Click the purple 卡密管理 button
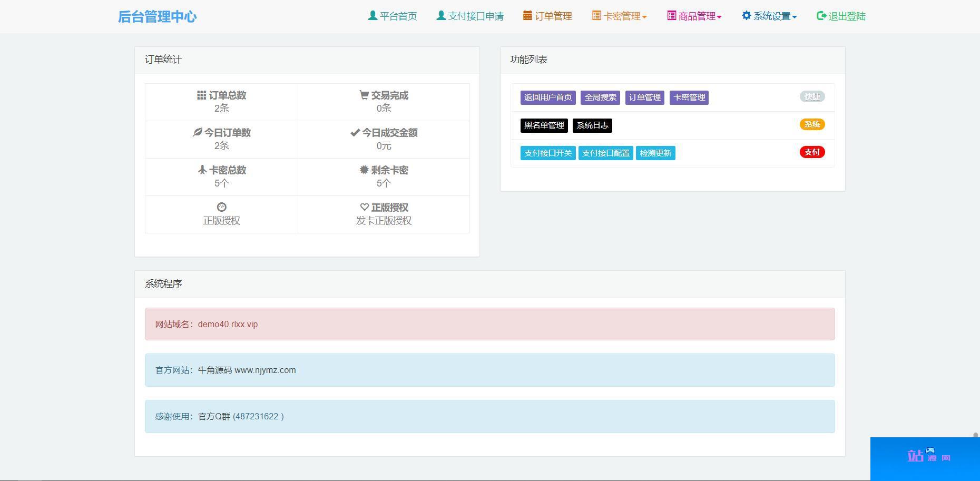 pyautogui.click(x=689, y=97)
